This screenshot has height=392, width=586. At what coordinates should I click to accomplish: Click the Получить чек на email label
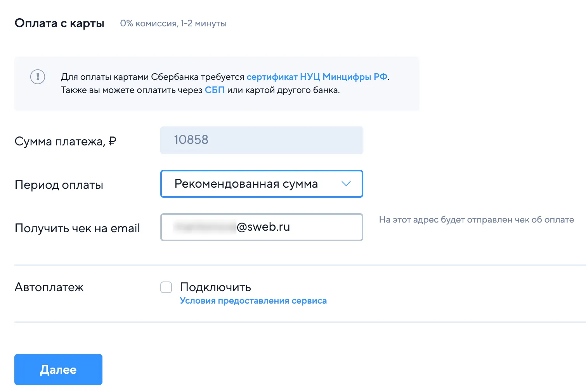point(77,228)
